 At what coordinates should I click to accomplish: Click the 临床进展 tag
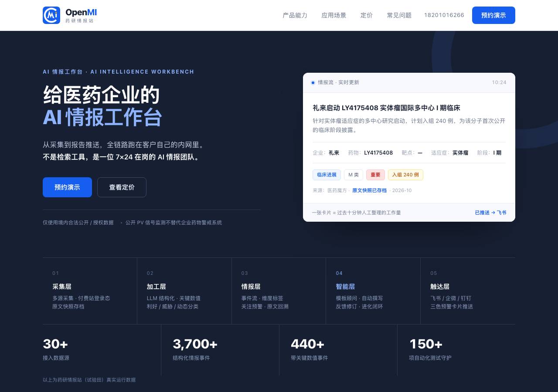point(327,175)
